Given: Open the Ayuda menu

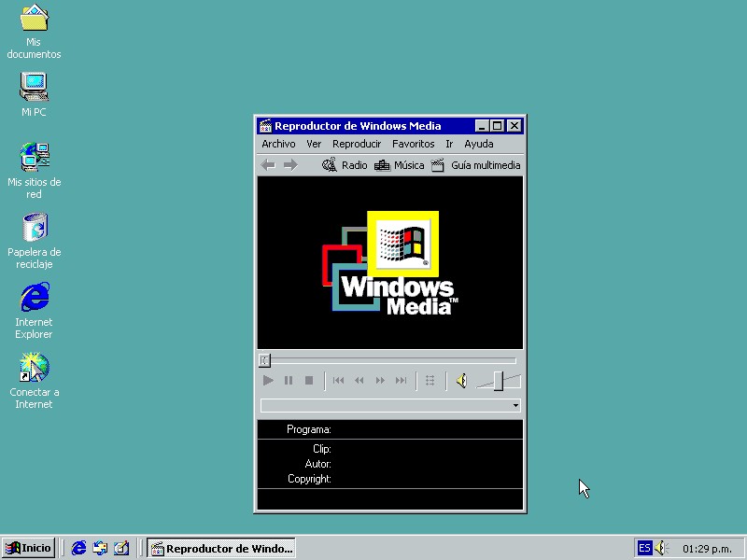Looking at the screenshot, I should coord(479,144).
